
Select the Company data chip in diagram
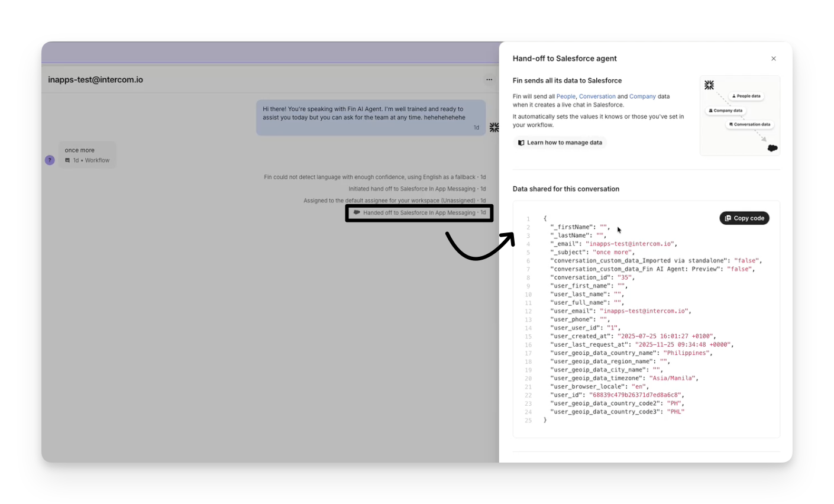[726, 111]
